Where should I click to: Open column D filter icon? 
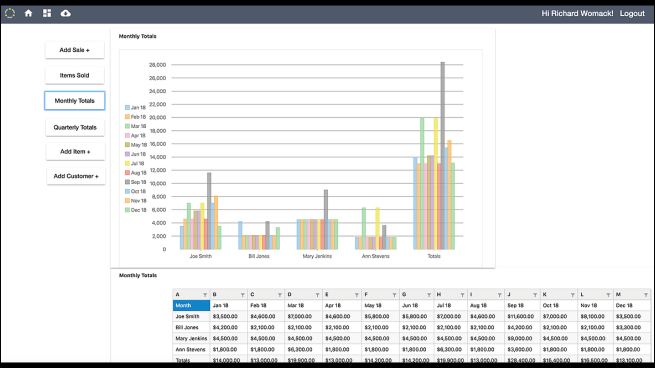coord(317,295)
